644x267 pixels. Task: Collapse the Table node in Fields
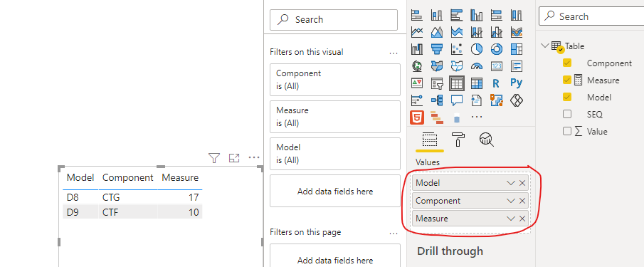(x=545, y=46)
